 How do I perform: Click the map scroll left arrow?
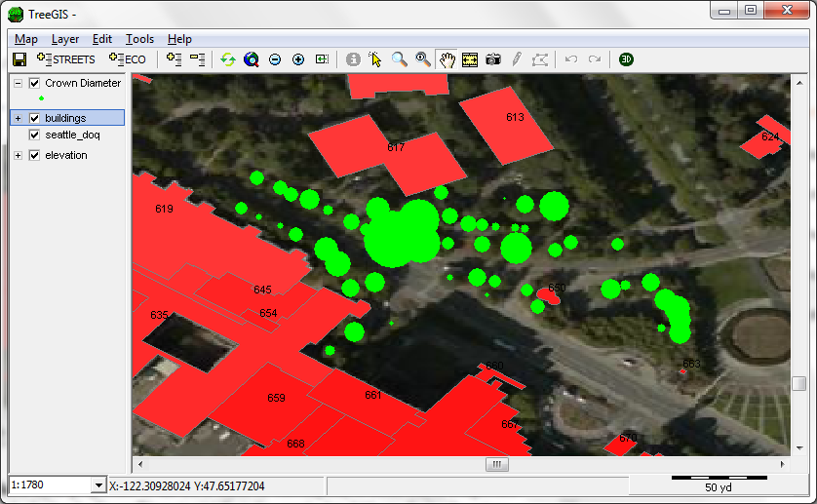coord(139,464)
